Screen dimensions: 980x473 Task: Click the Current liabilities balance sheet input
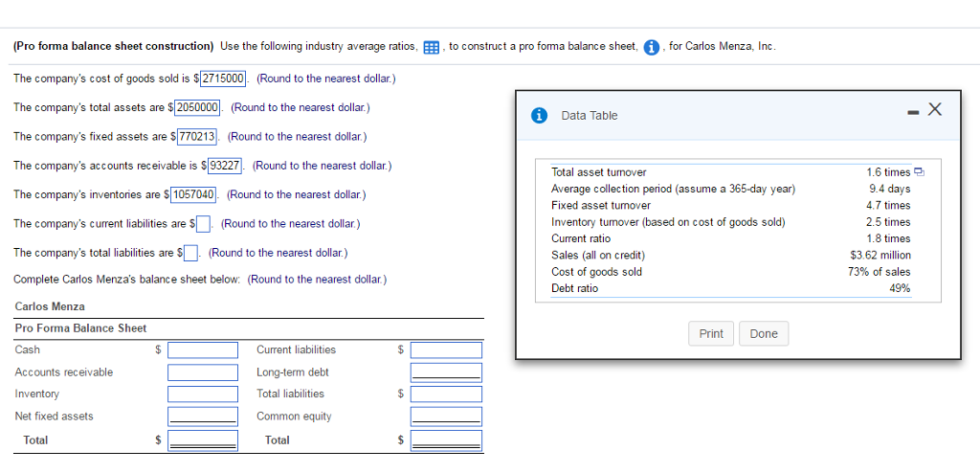[x=446, y=349]
